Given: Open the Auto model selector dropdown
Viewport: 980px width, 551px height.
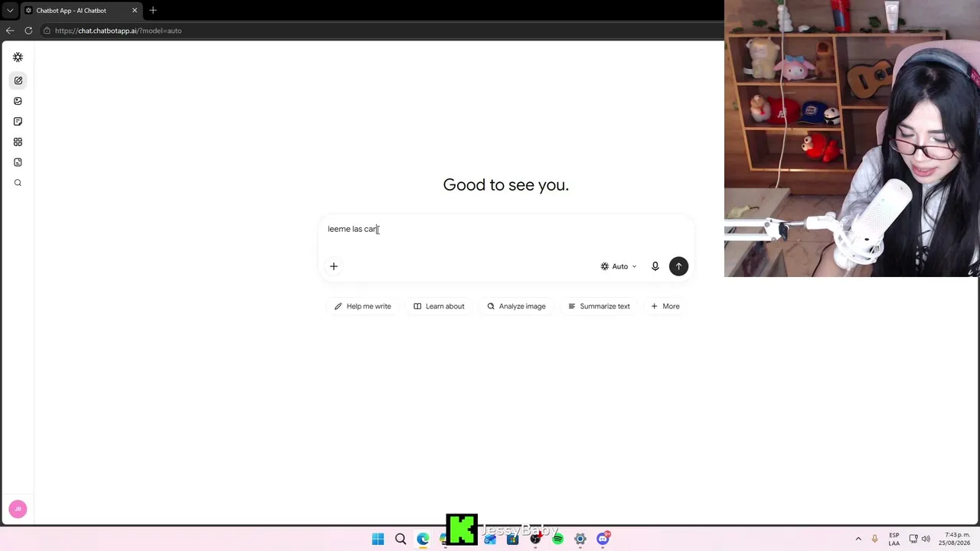Looking at the screenshot, I should [x=619, y=266].
